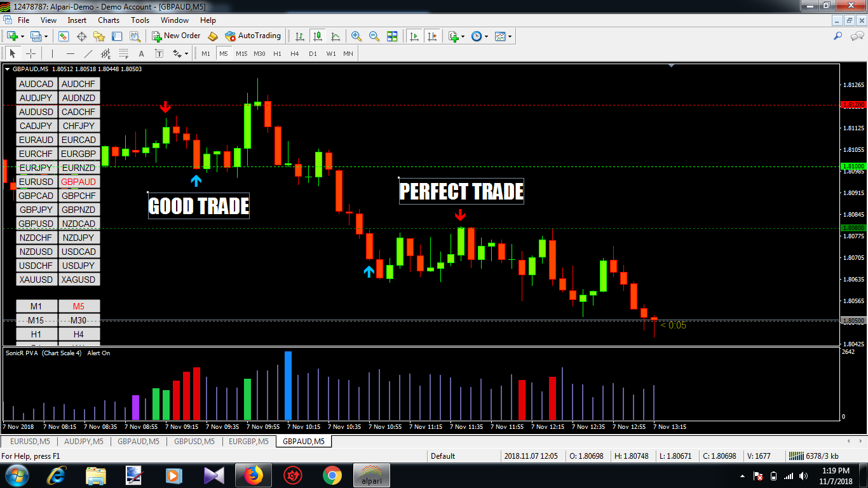868x488 pixels.
Task: Open the Terminal panel icon
Action: click(x=117, y=36)
